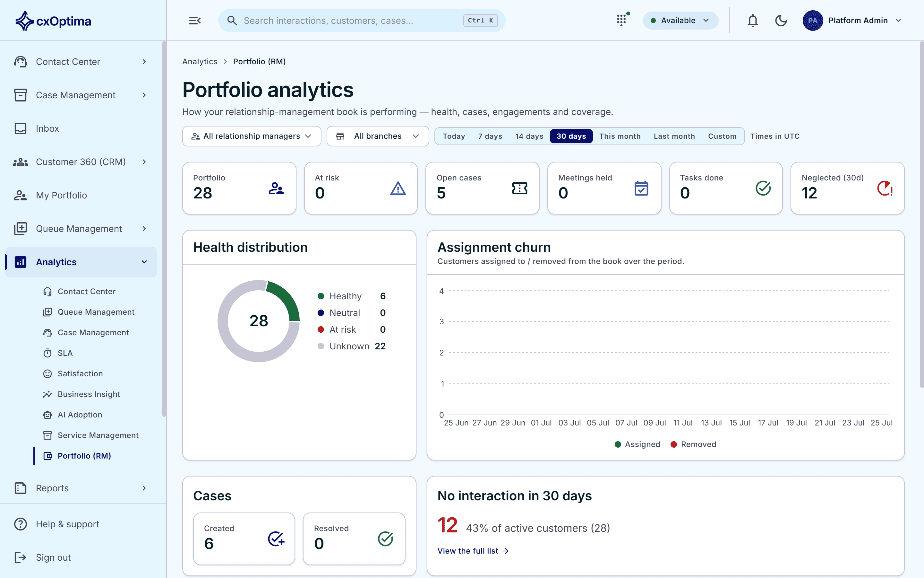Click the Help question mark icon
924x578 pixels.
(x=20, y=524)
